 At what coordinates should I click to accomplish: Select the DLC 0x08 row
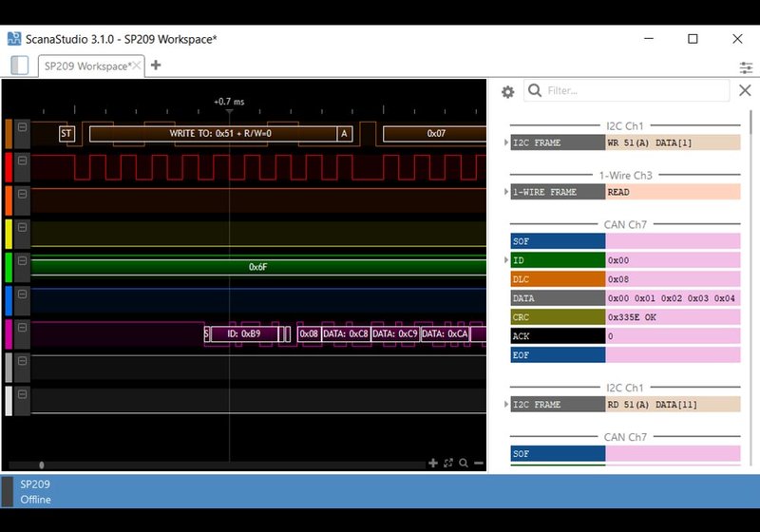coord(625,279)
